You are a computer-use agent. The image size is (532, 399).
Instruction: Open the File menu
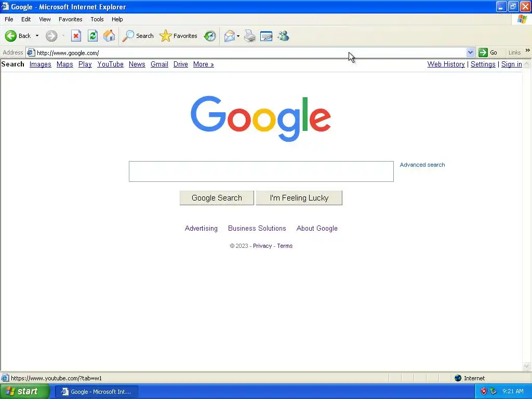(x=9, y=19)
